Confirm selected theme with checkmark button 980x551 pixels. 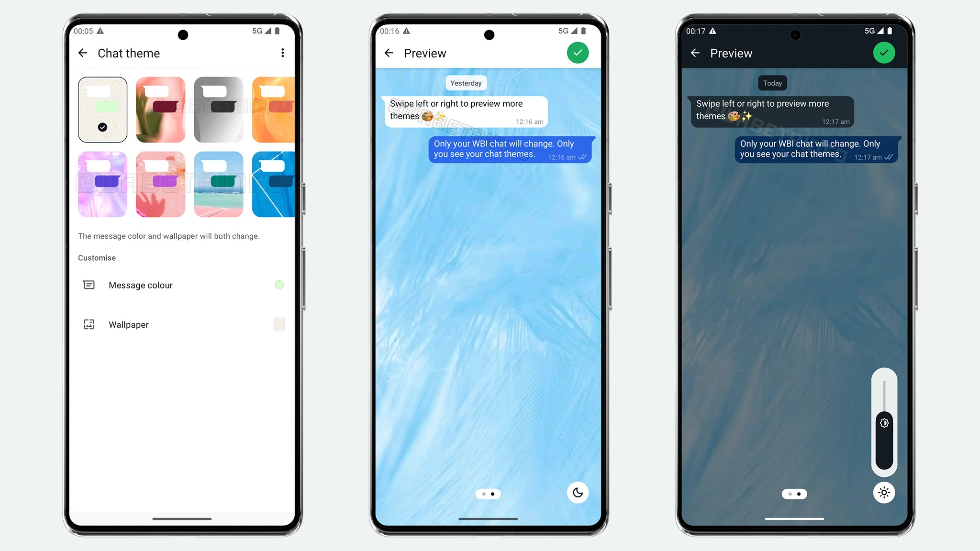point(577,53)
